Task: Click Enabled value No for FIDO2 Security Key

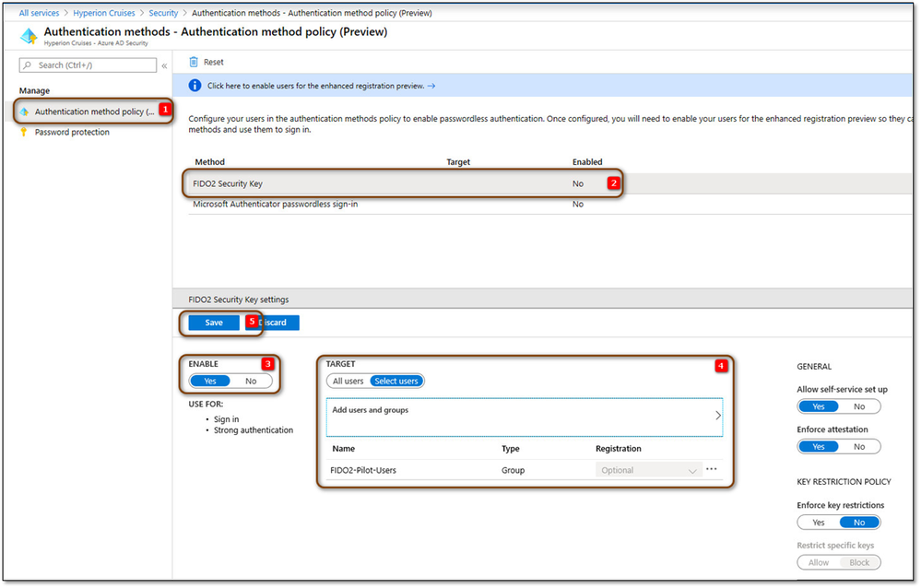Action: tap(578, 183)
